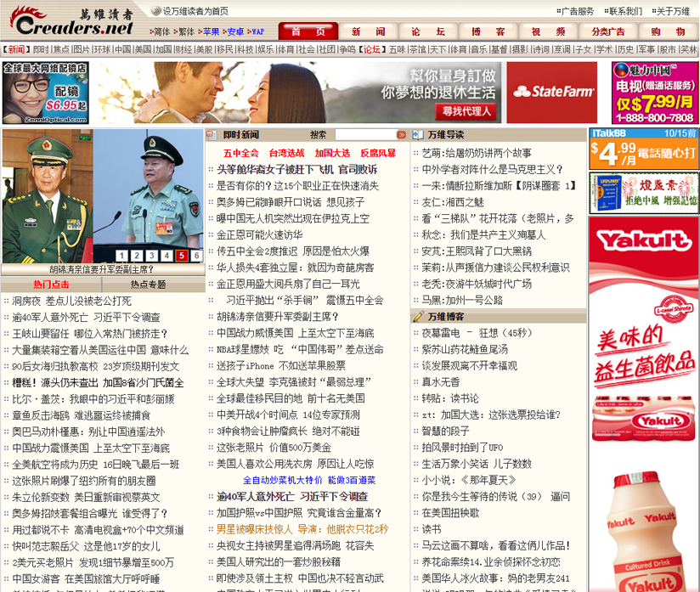
Task: Select slideshow page number 3
Action: click(x=152, y=256)
